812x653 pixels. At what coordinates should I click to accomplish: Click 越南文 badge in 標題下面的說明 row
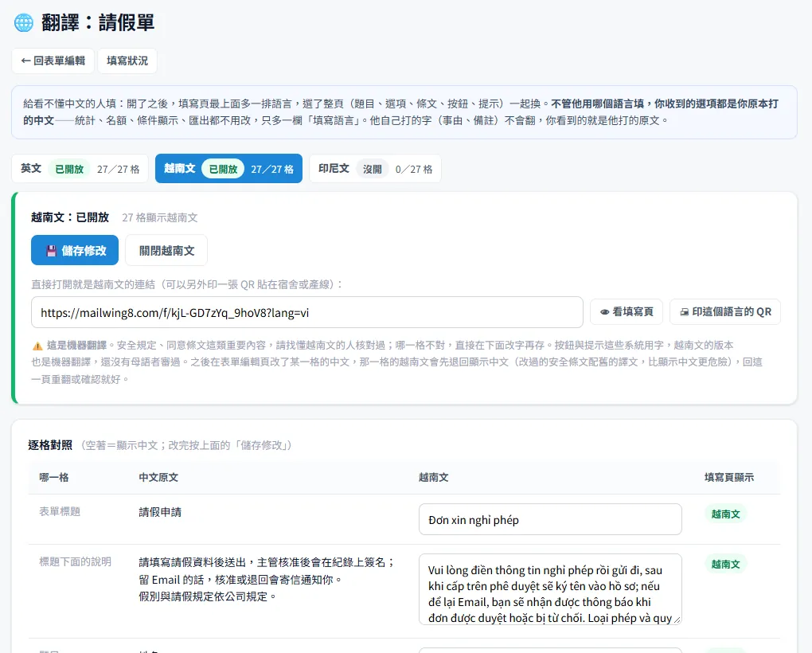pos(725,565)
